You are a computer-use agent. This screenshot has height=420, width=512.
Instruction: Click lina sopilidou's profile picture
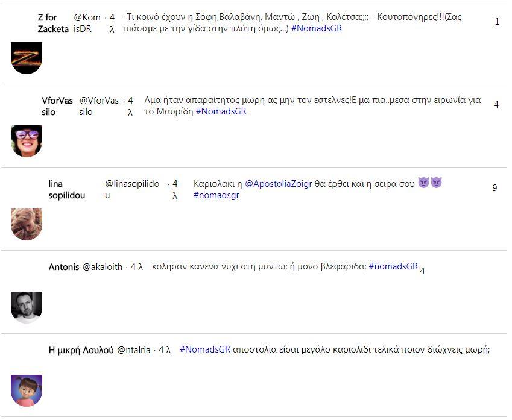click(27, 224)
